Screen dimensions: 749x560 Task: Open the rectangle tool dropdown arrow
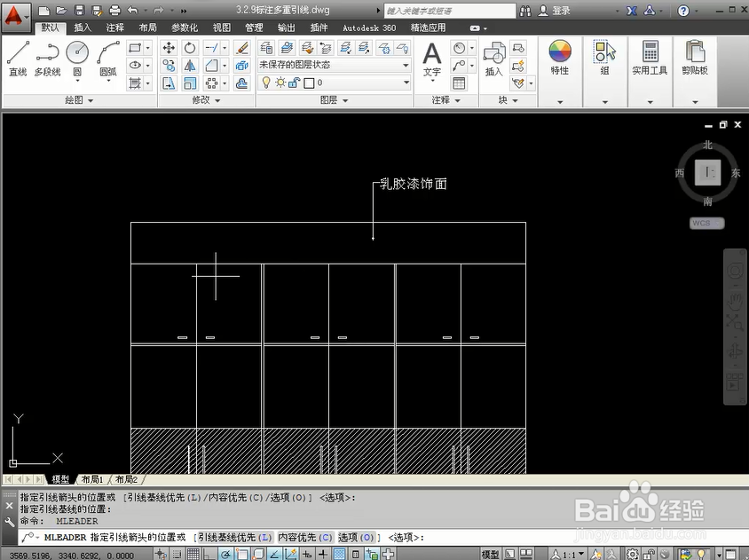(x=148, y=48)
